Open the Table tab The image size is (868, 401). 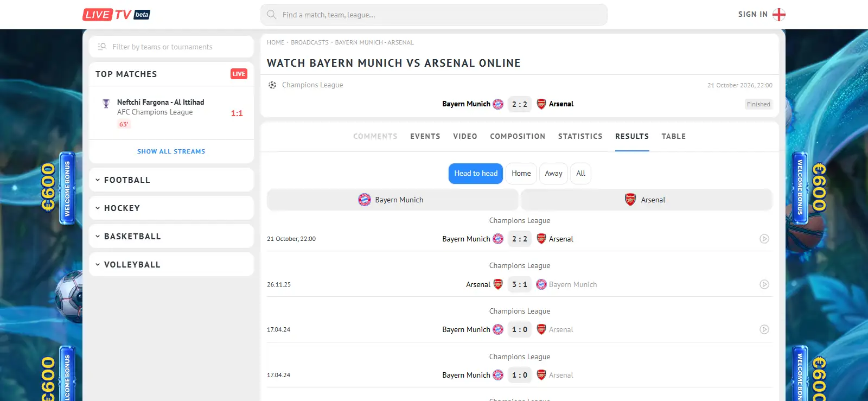tap(674, 136)
